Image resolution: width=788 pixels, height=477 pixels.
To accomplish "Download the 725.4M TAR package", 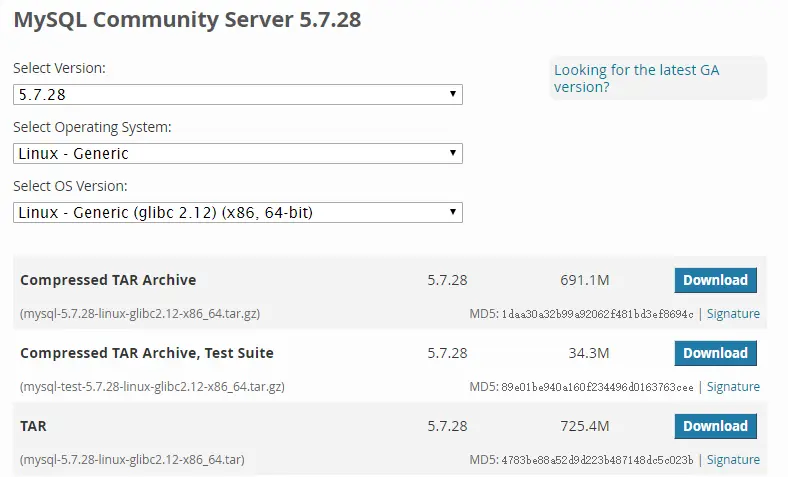I will (715, 426).
